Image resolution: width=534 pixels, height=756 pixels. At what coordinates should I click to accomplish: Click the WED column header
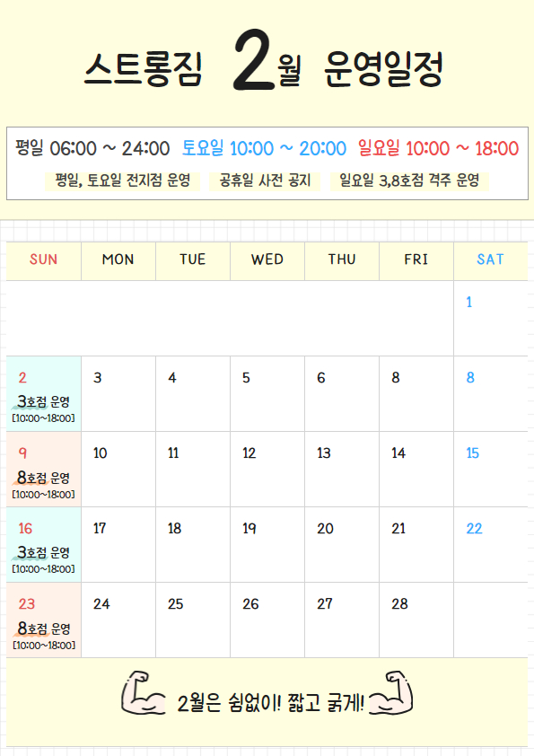point(267,261)
